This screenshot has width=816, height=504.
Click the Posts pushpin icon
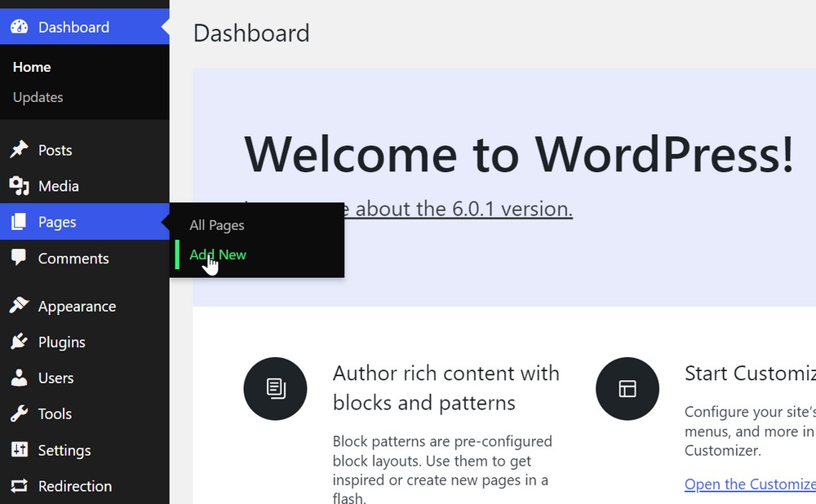[19, 150]
